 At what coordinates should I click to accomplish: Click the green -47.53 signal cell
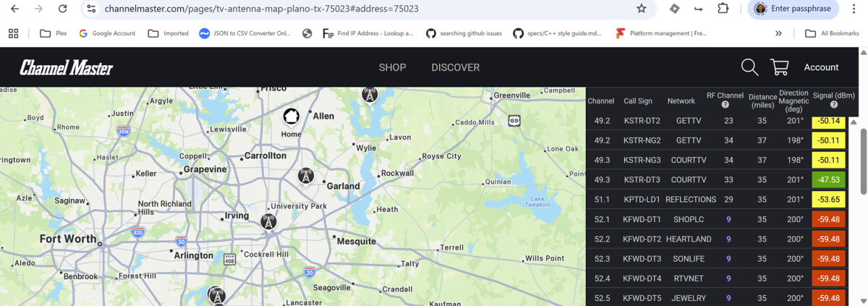(828, 179)
